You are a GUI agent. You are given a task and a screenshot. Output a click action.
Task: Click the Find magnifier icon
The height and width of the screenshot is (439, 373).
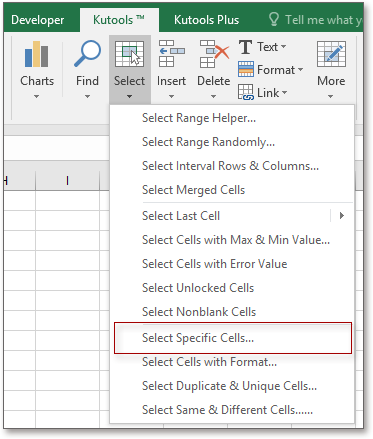[87, 54]
